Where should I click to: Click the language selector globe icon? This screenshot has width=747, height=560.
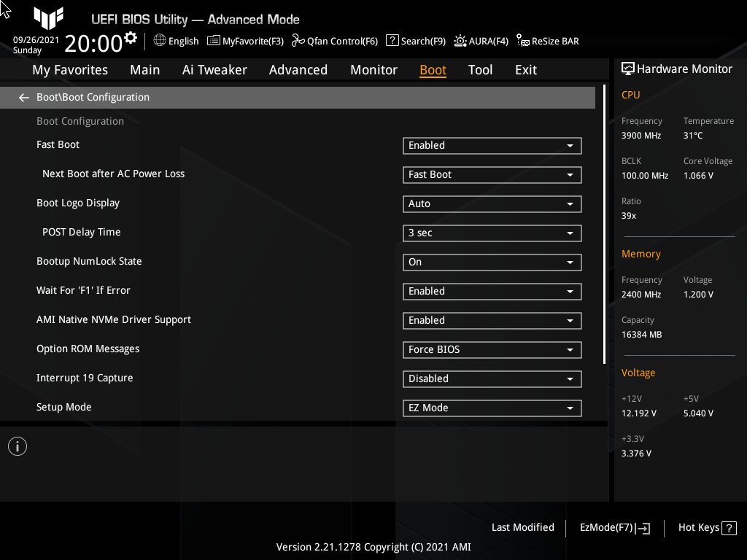(160, 41)
